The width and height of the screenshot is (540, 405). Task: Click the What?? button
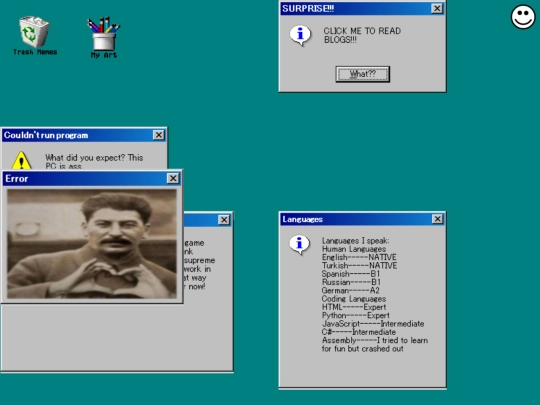[x=363, y=74]
